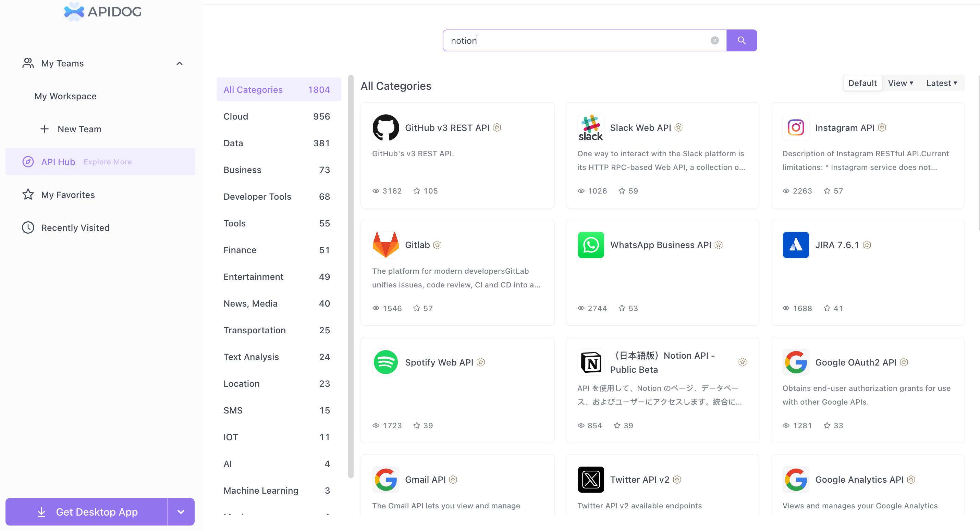Viewport: 980px width, 531px height.
Task: Expand the Get Desktop App options arrow
Action: (x=182, y=512)
